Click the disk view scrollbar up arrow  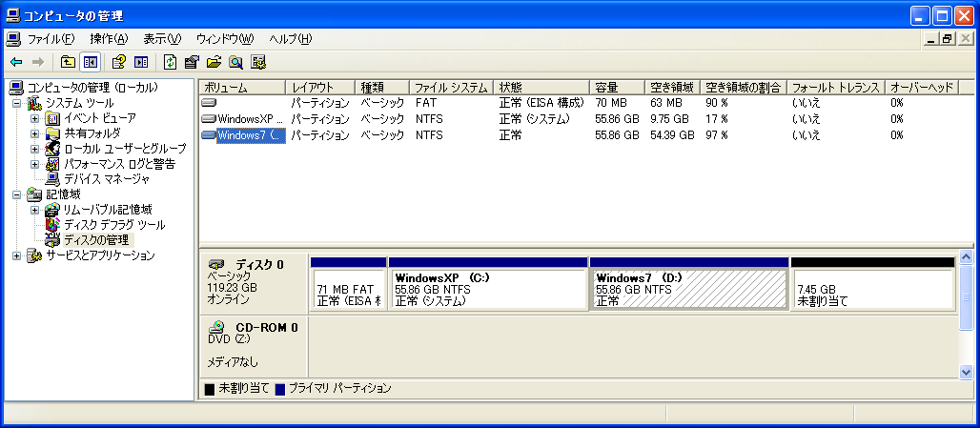(967, 258)
